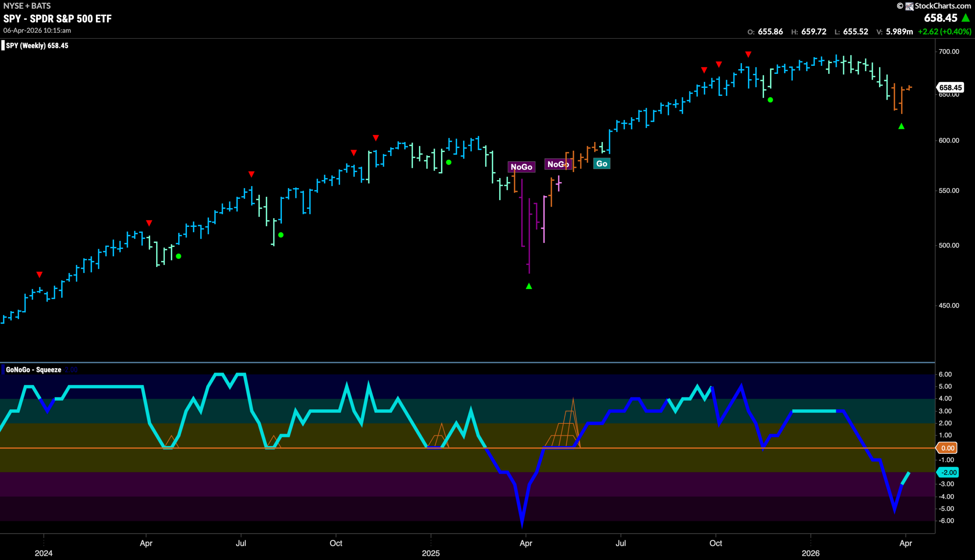
Task: Click the red down arrow above the April 2024 bars
Action: [149, 223]
